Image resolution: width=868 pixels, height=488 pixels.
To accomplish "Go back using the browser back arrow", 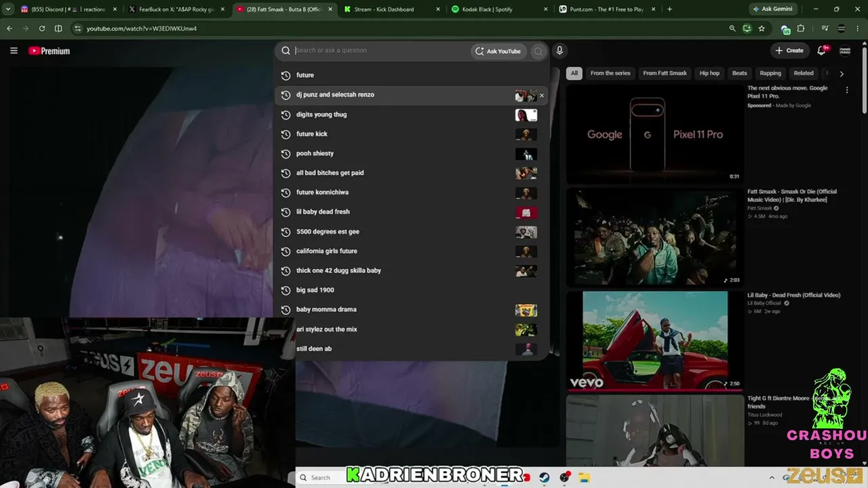I will tap(9, 28).
